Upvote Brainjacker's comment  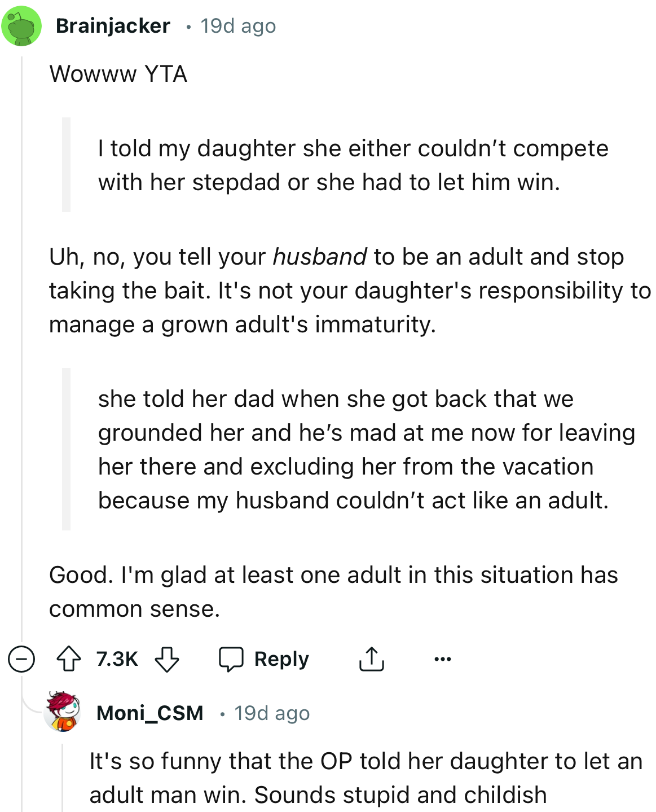click(69, 659)
